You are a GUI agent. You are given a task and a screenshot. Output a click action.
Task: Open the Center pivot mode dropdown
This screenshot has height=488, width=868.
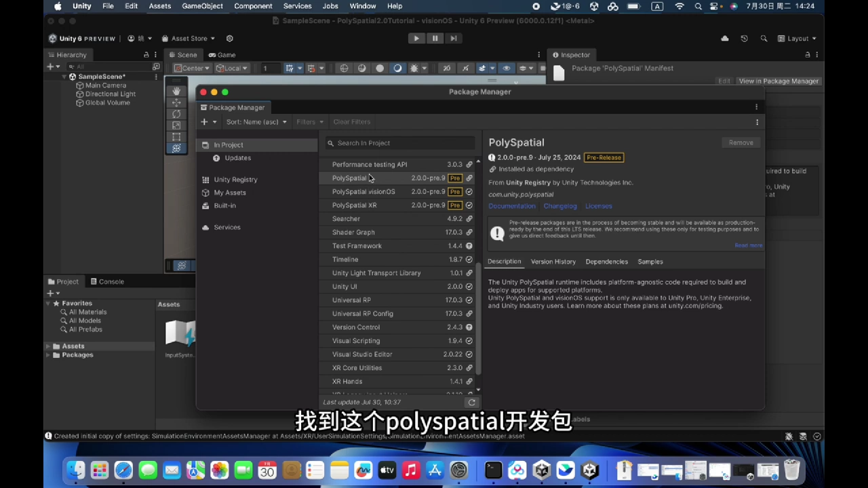click(x=192, y=68)
